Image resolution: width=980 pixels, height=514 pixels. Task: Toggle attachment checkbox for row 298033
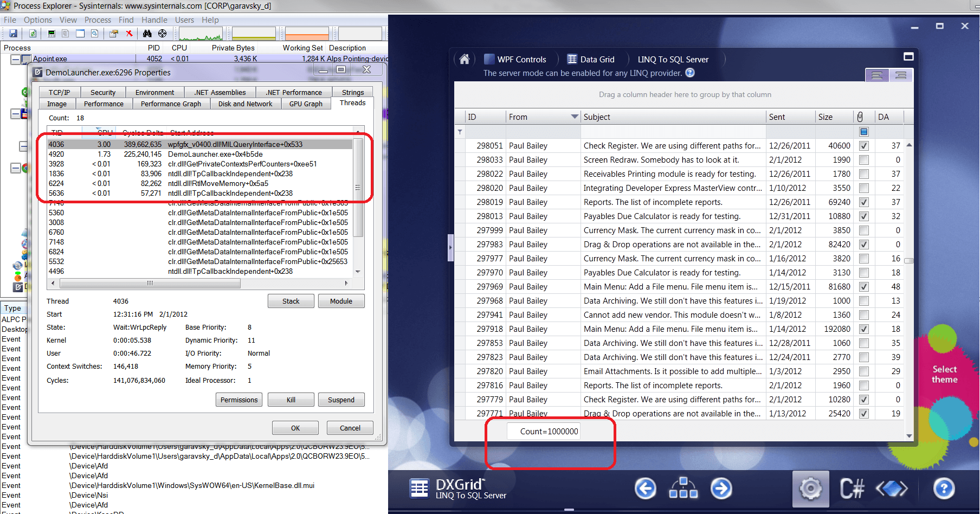[864, 160]
